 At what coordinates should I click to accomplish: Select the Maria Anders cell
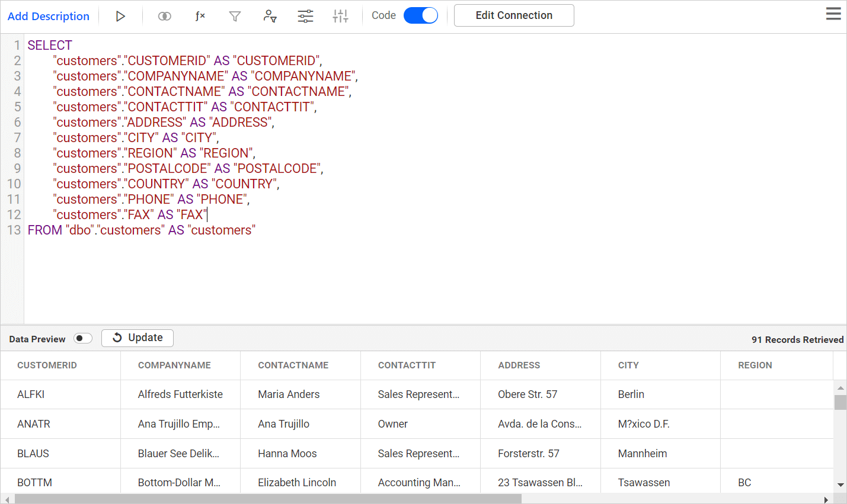point(301,394)
